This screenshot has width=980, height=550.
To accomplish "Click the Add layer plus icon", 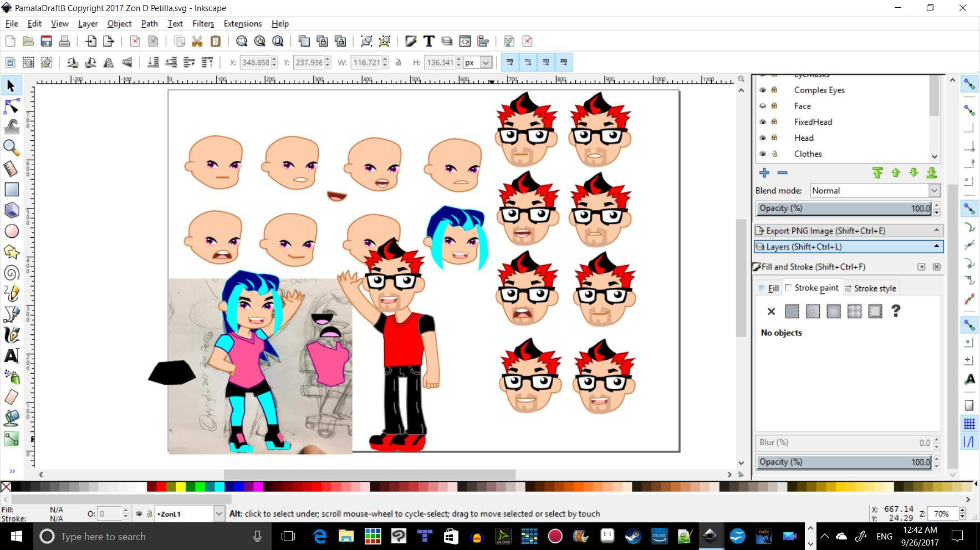I will 764,173.
